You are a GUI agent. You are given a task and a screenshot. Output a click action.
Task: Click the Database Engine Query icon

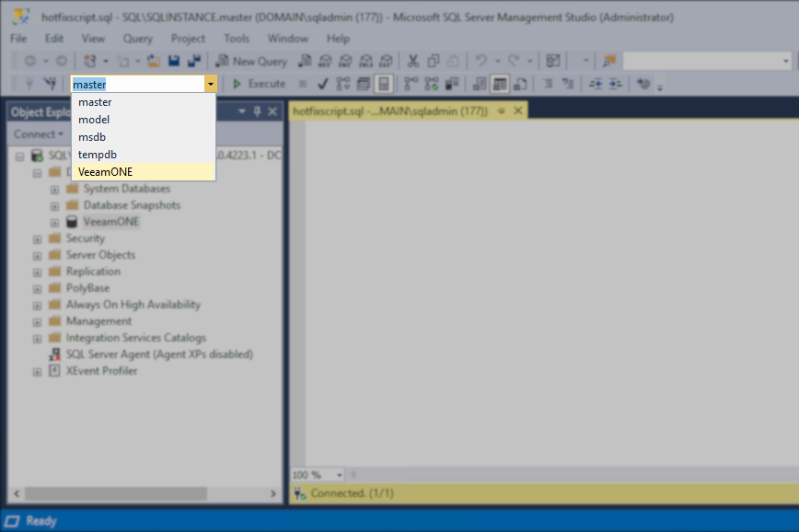tap(305, 61)
